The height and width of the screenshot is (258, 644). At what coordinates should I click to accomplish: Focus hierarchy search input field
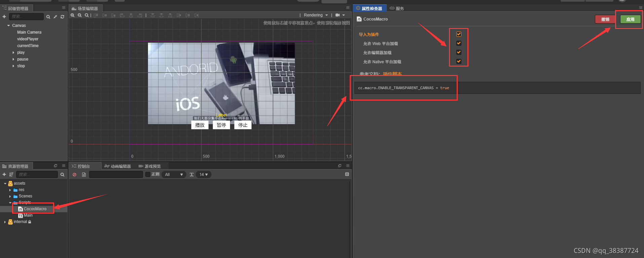coord(27,16)
